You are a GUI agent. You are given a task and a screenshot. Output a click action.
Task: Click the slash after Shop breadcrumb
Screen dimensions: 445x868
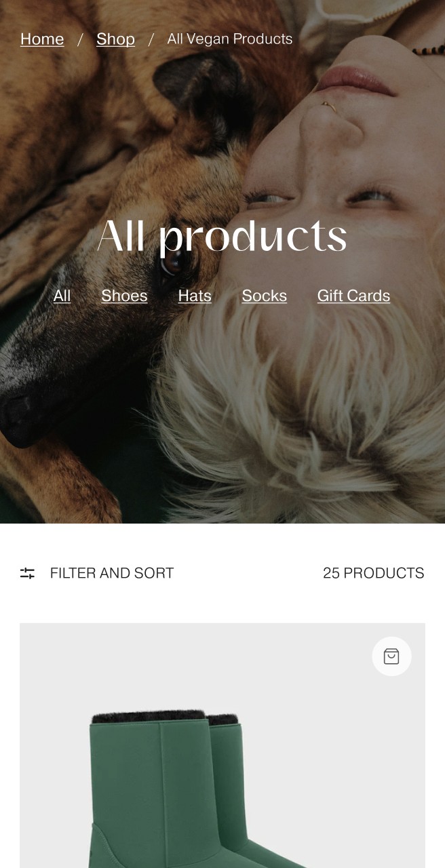click(151, 39)
